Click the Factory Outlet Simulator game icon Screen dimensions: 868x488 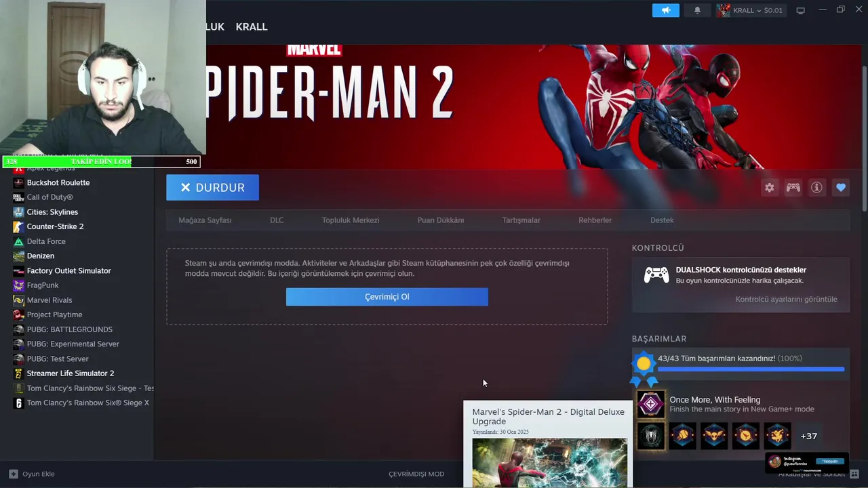[x=18, y=271]
